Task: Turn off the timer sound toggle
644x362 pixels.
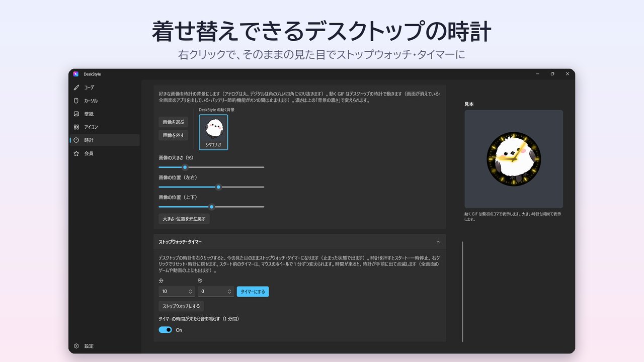Action: [x=165, y=330]
